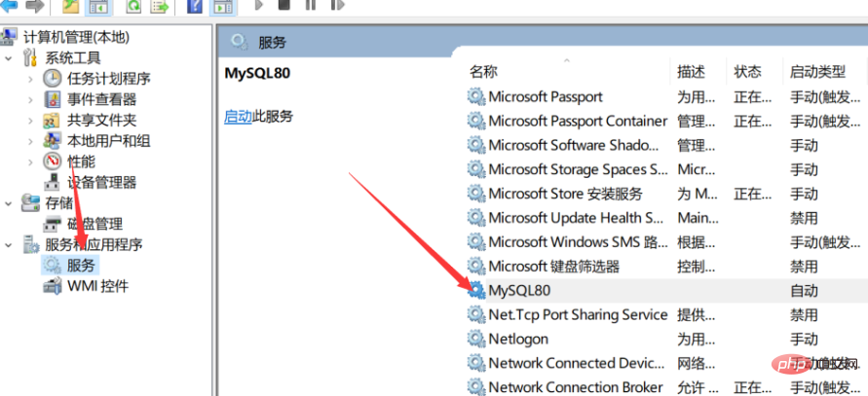Click the 启动 link to start service
This screenshot has height=396, width=868.
238,117
